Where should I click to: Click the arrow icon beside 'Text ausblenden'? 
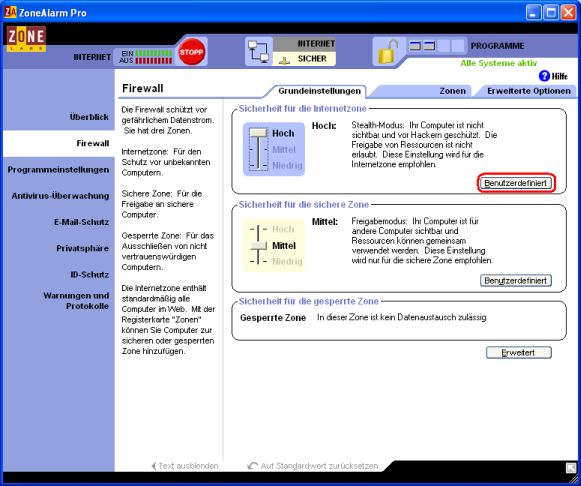point(154,466)
